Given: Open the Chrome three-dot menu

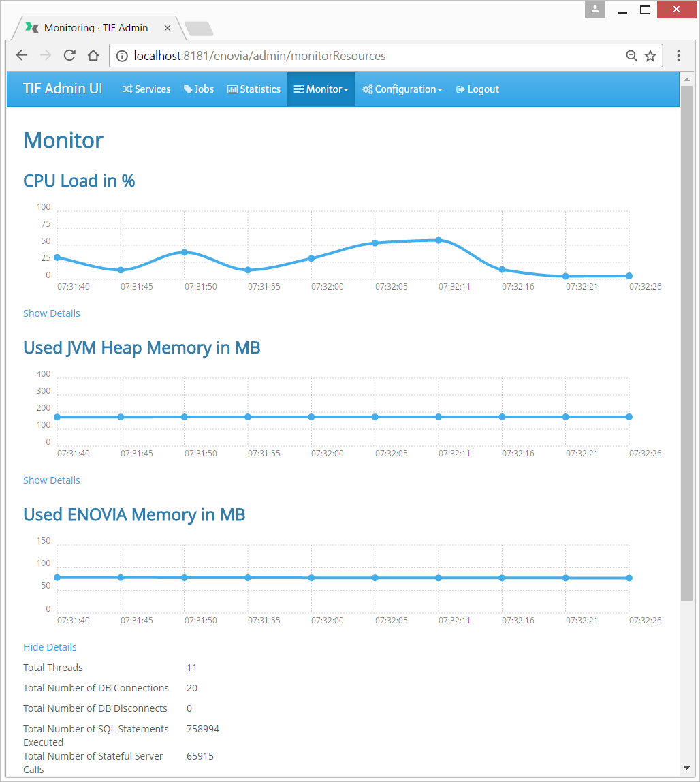Looking at the screenshot, I should pos(678,56).
